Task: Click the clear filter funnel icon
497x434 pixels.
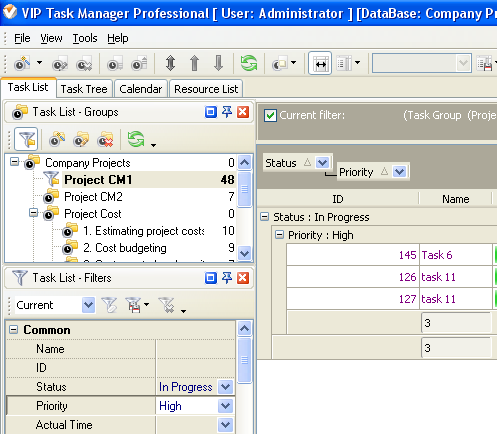Action: pos(167,305)
